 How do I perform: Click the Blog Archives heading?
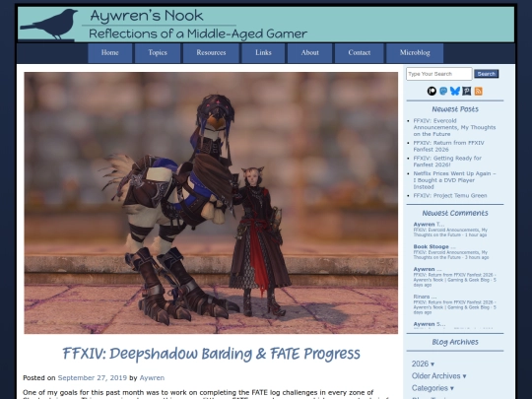[x=454, y=342]
